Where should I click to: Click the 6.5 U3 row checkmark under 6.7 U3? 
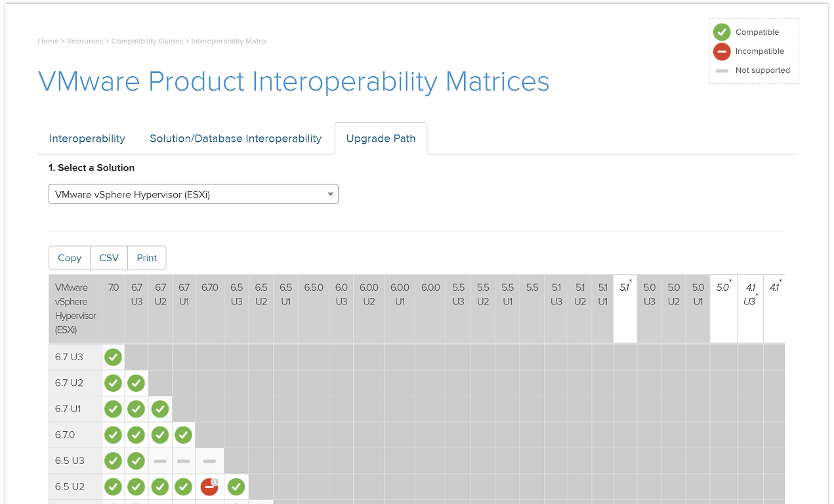136,461
